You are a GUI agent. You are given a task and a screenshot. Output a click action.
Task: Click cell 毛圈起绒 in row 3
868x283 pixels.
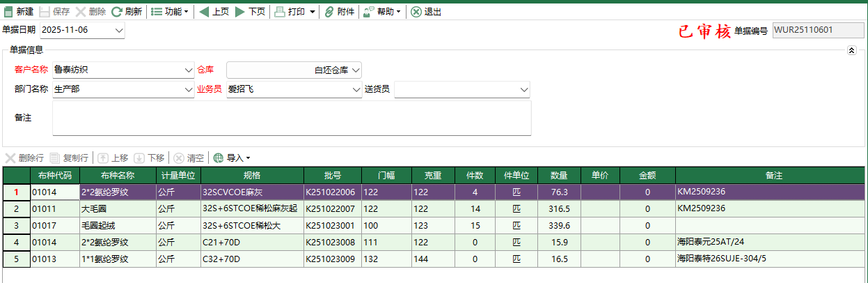118,225
